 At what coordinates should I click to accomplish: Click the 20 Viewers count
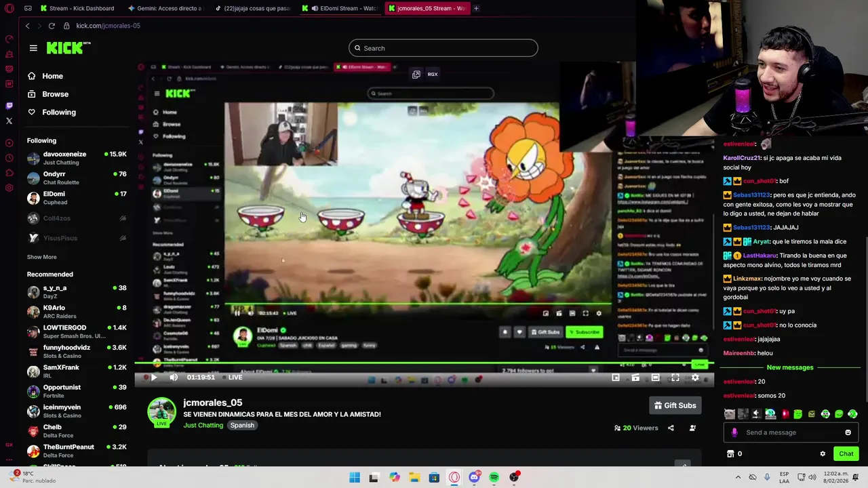[x=636, y=428]
